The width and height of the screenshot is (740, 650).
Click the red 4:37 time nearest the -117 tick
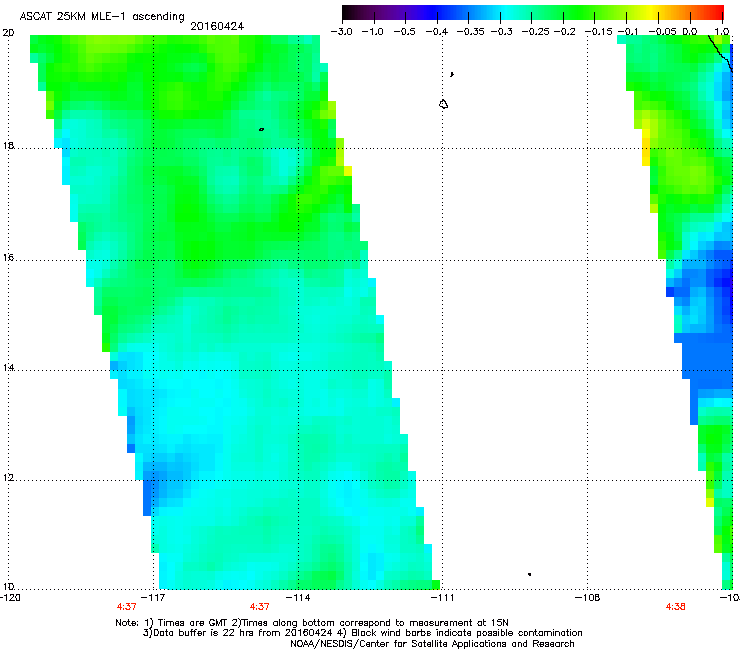[126, 607]
